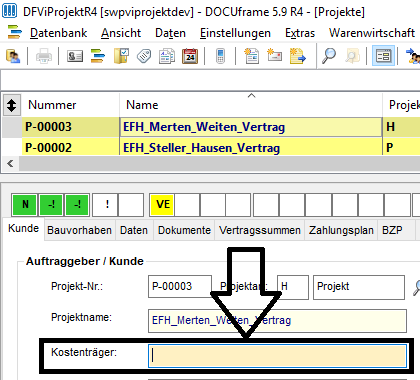Toggle the highlighted detail view toolbar icon
Viewport: 420px width, 380px height.
(x=383, y=56)
